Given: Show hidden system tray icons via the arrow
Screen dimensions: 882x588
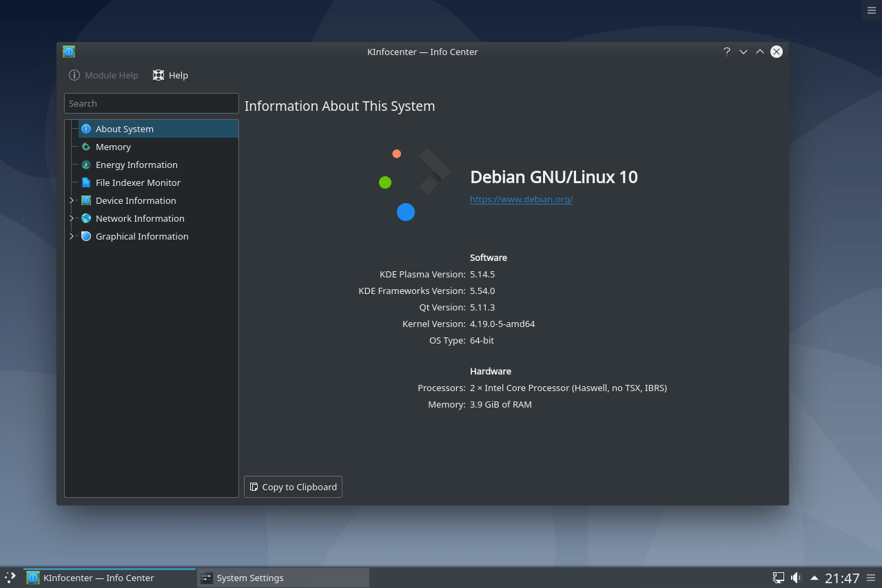Looking at the screenshot, I should click(x=814, y=578).
